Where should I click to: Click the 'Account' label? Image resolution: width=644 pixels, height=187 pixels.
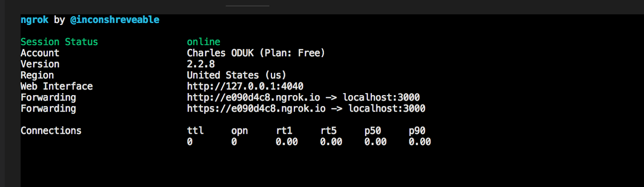pos(40,53)
